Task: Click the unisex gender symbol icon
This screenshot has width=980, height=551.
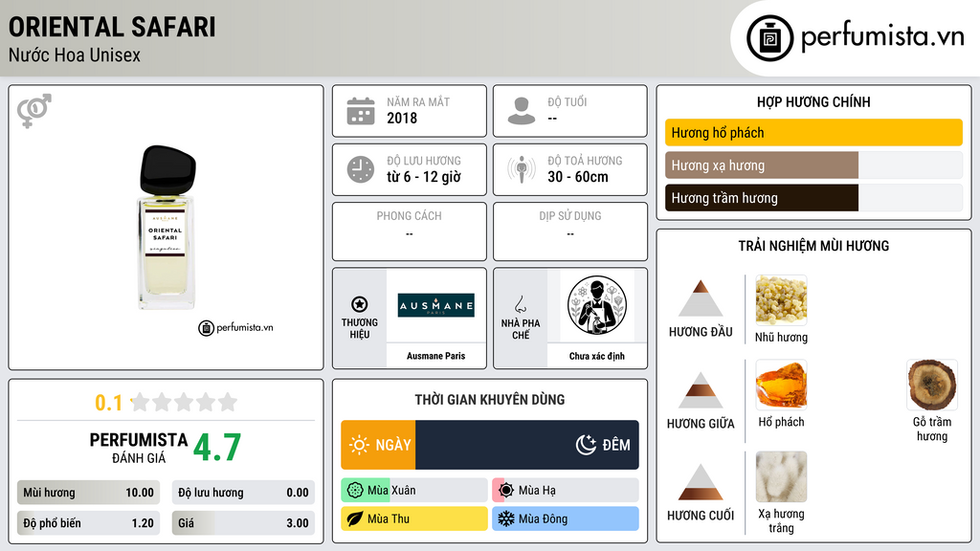Action: [33, 111]
